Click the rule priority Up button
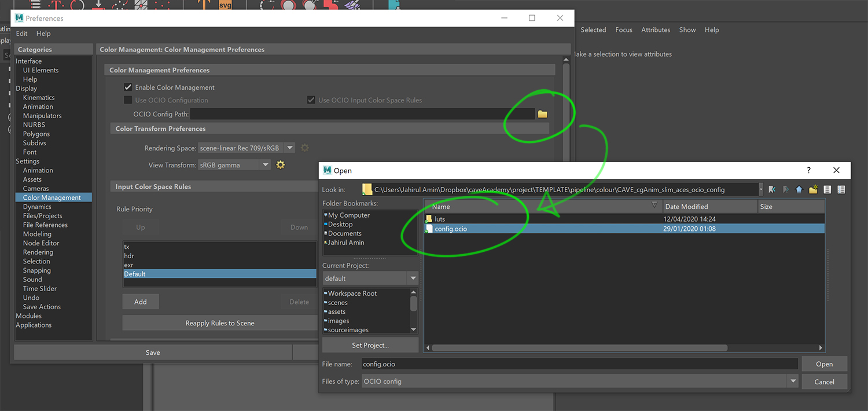 click(x=141, y=227)
